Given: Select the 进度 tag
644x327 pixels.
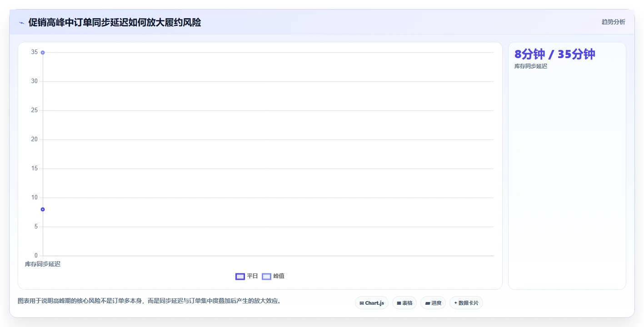Looking at the screenshot, I should [x=433, y=303].
